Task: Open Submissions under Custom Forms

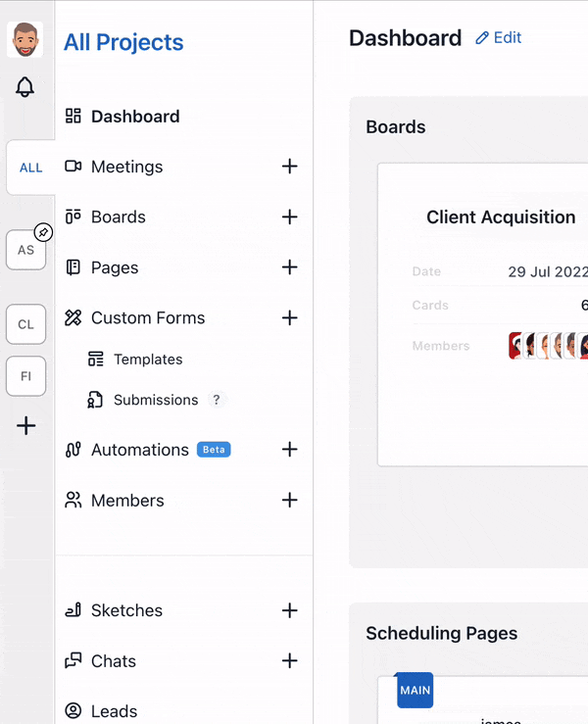Action: [x=155, y=400]
